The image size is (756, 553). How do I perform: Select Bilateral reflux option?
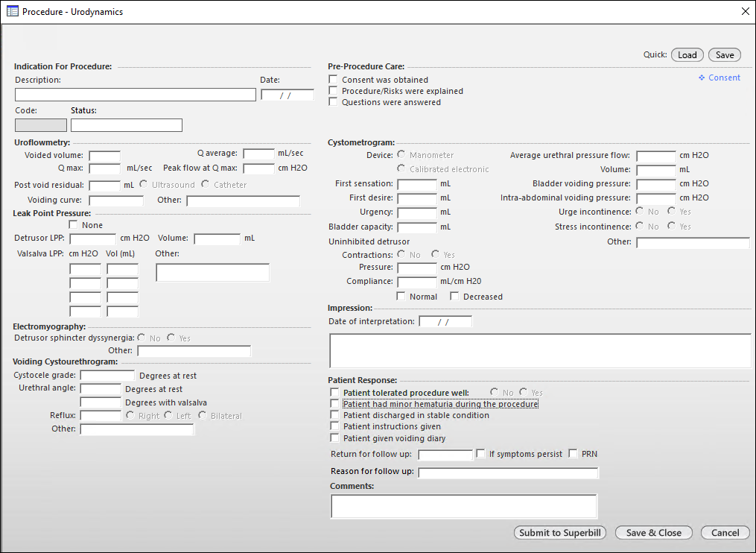point(203,415)
